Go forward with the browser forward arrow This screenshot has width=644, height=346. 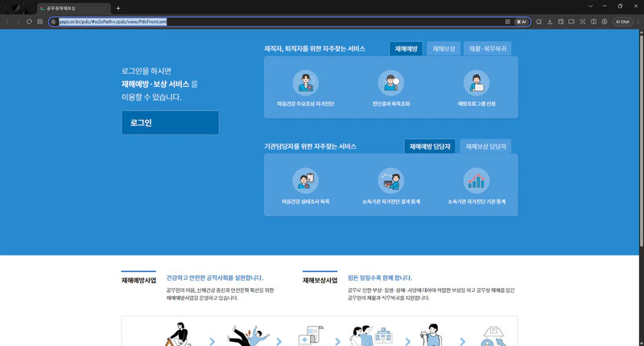[18, 22]
